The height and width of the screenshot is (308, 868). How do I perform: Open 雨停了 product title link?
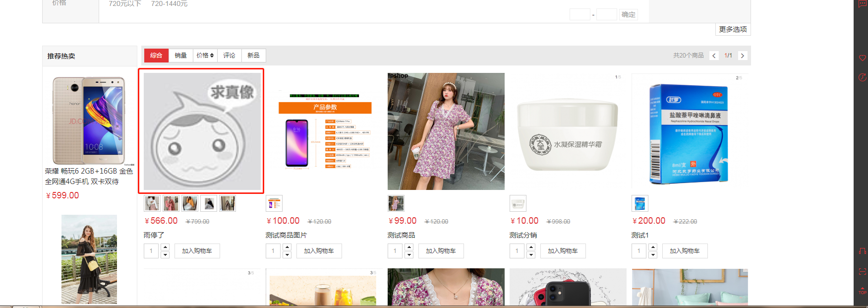(x=154, y=235)
